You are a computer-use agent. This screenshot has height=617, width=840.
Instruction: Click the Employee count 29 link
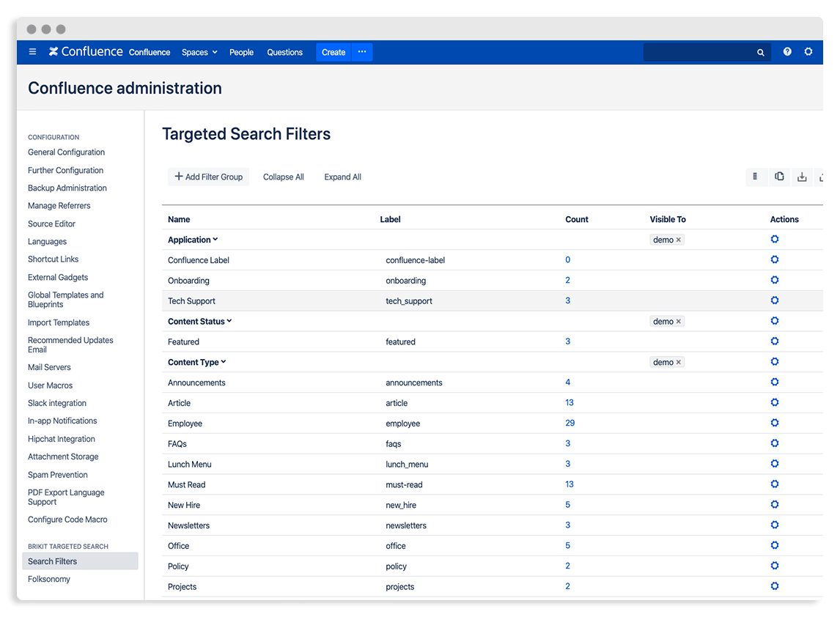[x=570, y=423]
